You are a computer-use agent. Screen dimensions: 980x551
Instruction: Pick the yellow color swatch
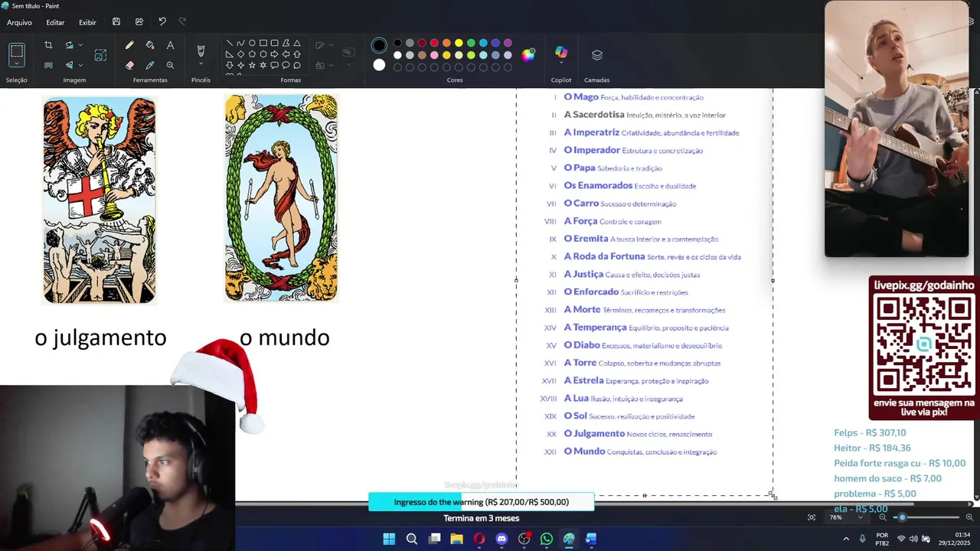pos(459,43)
